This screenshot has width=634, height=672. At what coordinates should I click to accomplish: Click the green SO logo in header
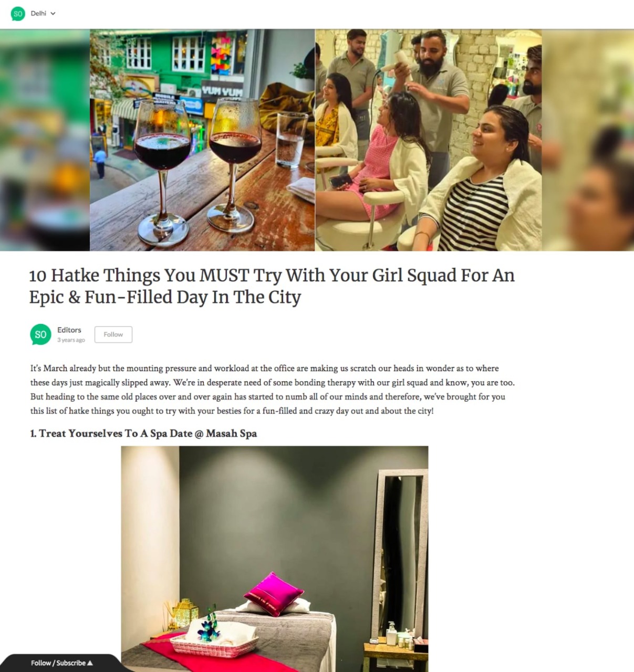[18, 14]
